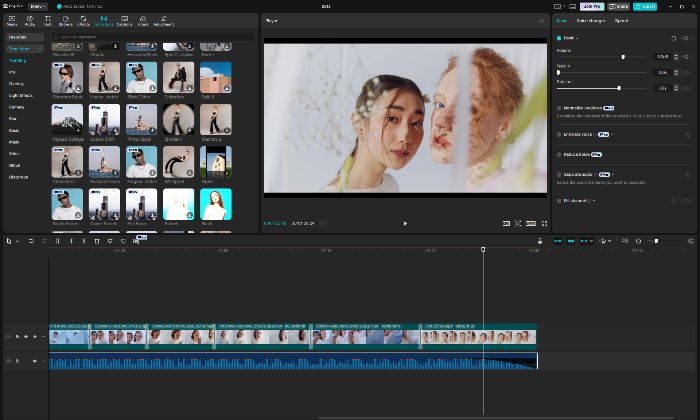The width and height of the screenshot is (700, 420).
Task: Enable Normalize loudness
Action: 559,108
